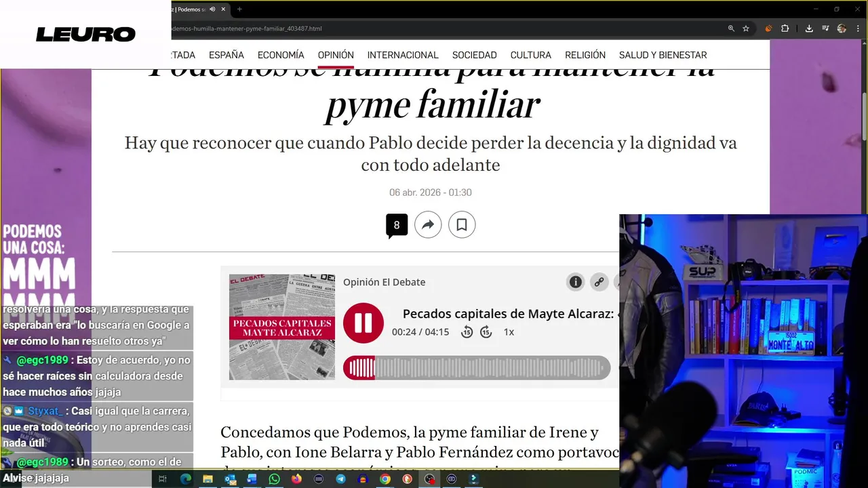Open the media control toolbar icon
868x488 pixels.
click(x=825, y=28)
